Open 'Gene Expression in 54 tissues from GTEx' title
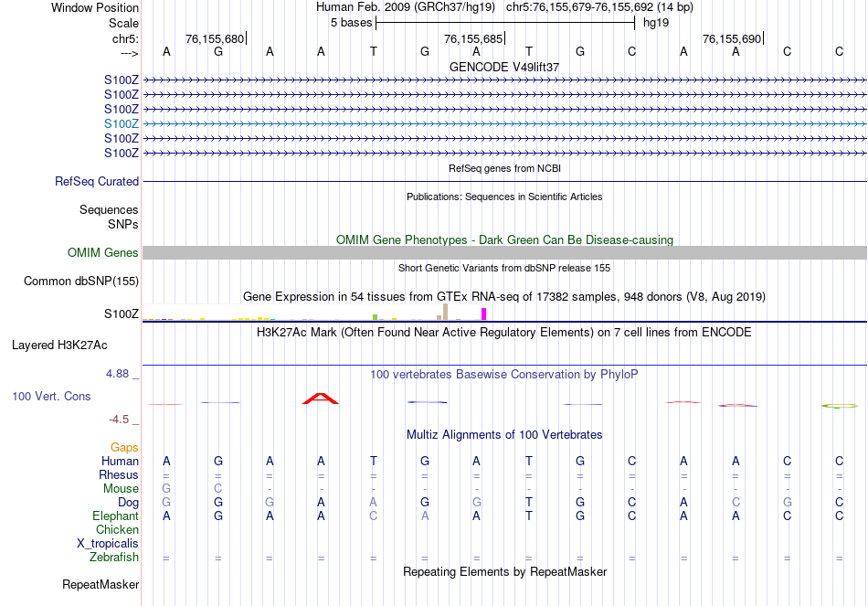The width and height of the screenshot is (868, 606). pos(504,297)
